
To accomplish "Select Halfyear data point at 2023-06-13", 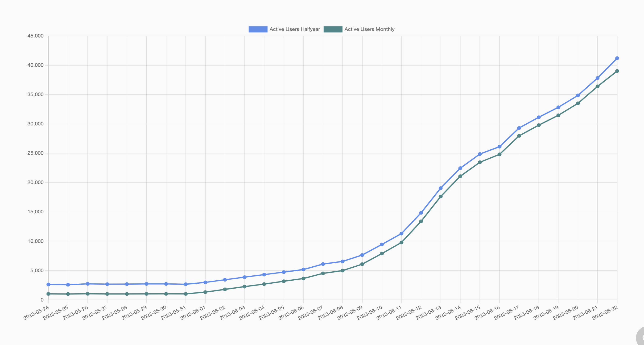I will pos(441,188).
